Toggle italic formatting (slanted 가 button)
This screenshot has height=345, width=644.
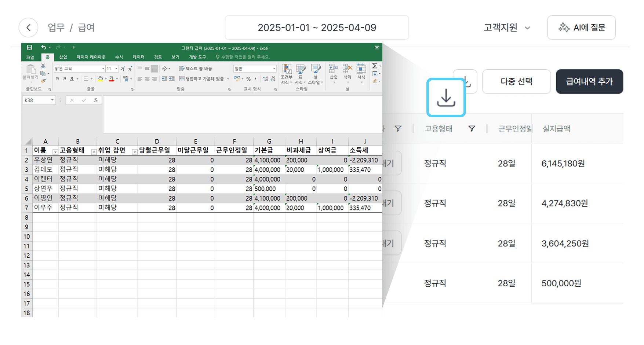tap(64, 79)
